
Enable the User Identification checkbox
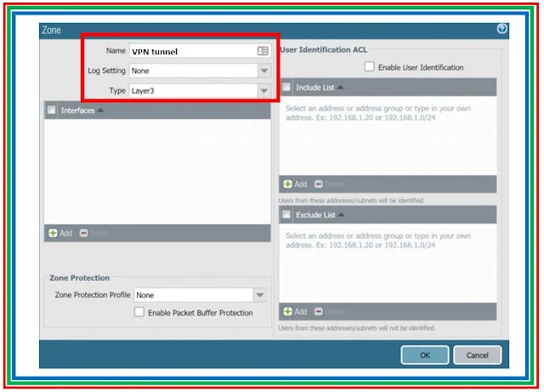pyautogui.click(x=369, y=67)
